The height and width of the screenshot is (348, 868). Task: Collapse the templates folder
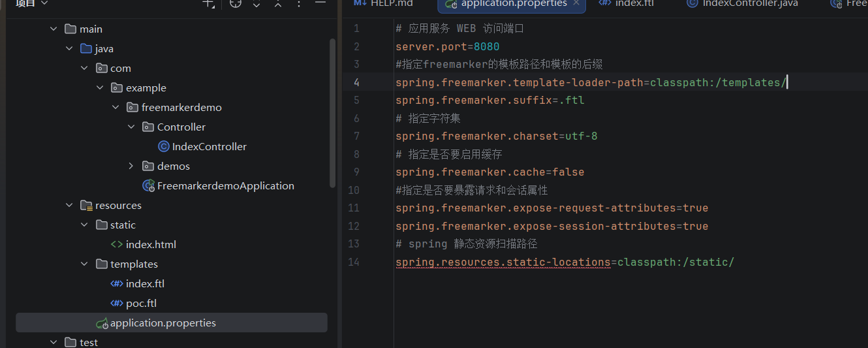point(85,264)
